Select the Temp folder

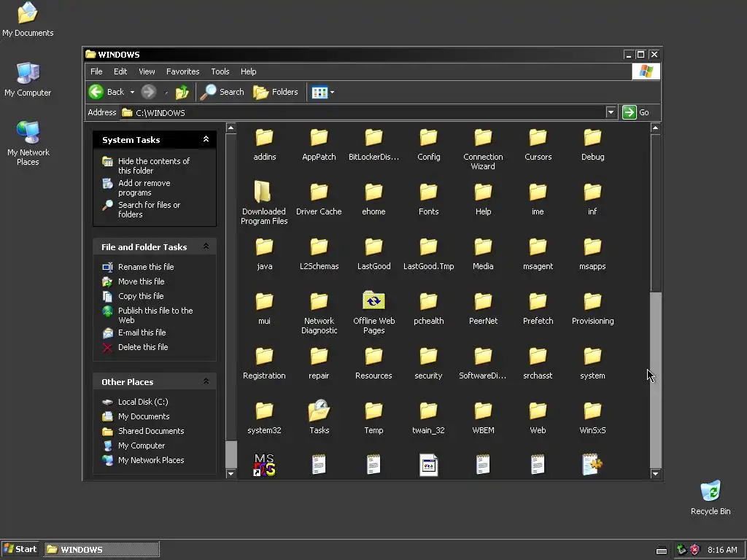[373, 419]
